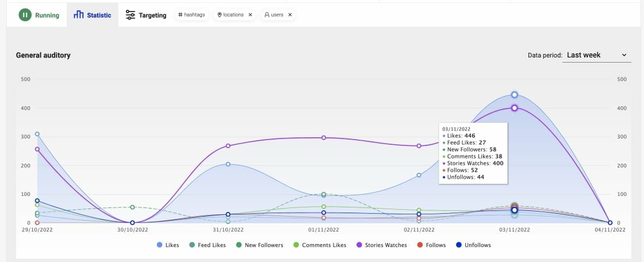Expand the Last week dropdown arrow
The image size is (644, 262).
coord(624,55)
